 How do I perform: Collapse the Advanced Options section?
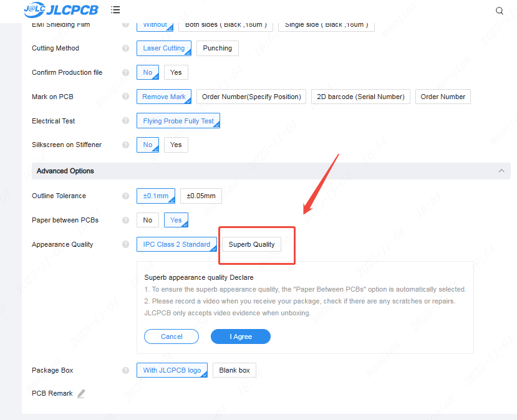pos(501,171)
